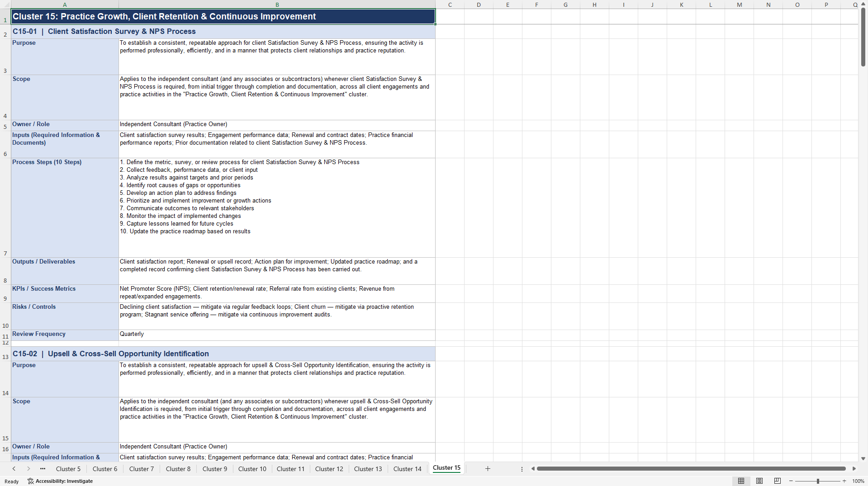Select the Process Steps (10 Steps) cell
Viewport: 868px width, 486px height.
(x=65, y=208)
